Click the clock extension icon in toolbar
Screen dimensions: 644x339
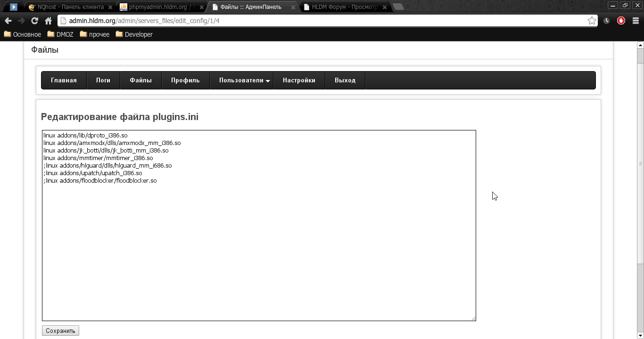(x=607, y=21)
